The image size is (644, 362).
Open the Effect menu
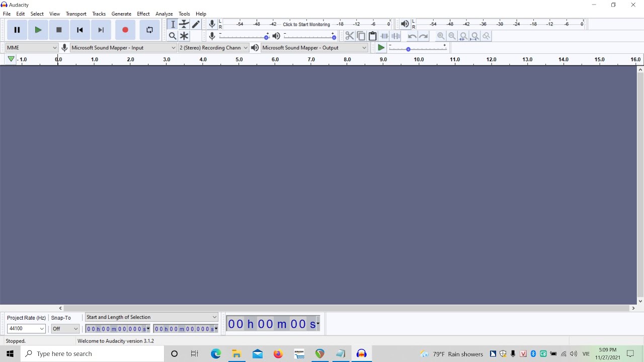coord(143,14)
